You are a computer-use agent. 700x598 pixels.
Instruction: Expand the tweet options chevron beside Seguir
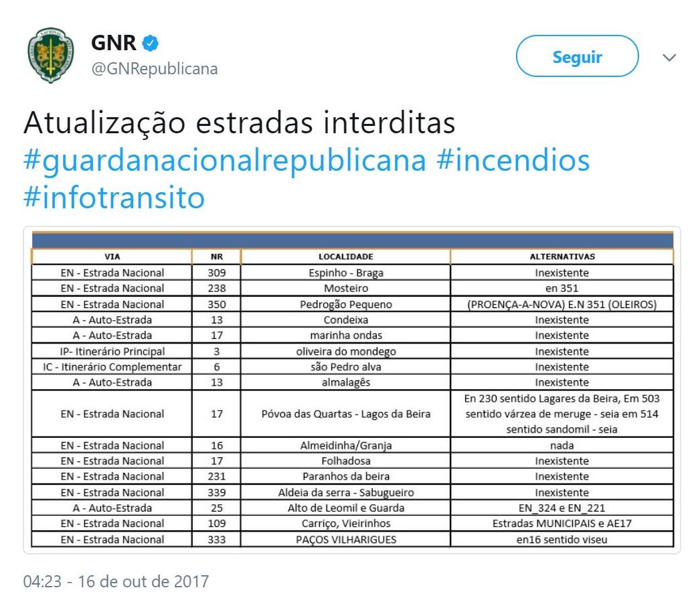click(670, 58)
